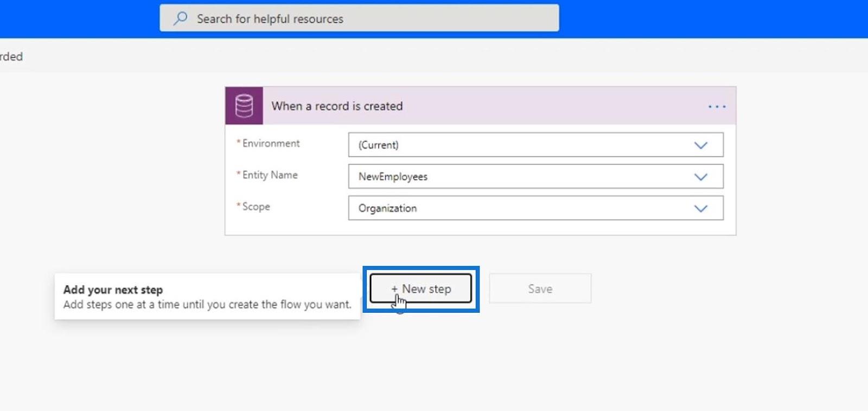Open the Entity Name dropdown showing NewEmployees
This screenshot has width=868, height=411.
tap(535, 176)
